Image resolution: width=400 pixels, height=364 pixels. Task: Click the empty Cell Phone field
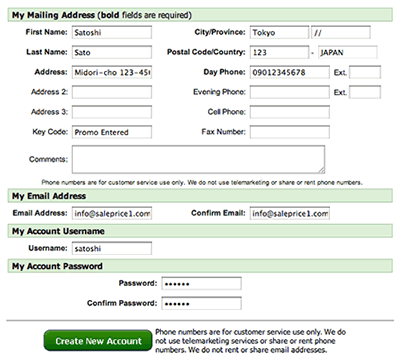[290, 112]
